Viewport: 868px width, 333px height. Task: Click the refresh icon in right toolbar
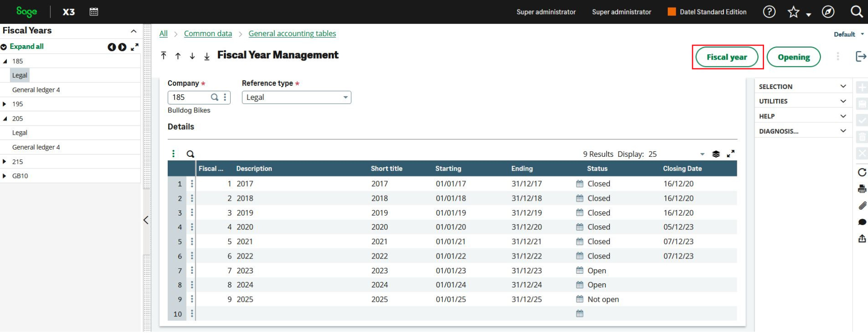[862, 172]
